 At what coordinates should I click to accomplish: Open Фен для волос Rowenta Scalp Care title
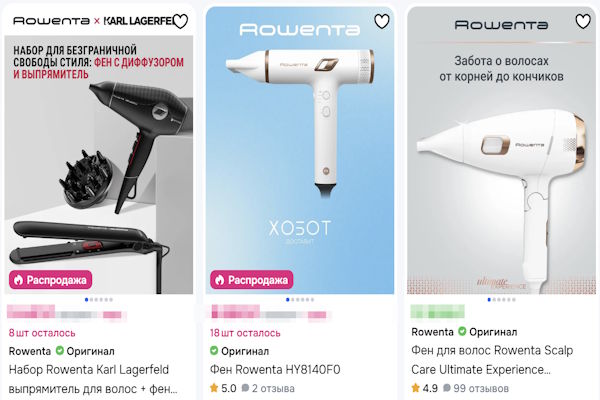coord(492,360)
